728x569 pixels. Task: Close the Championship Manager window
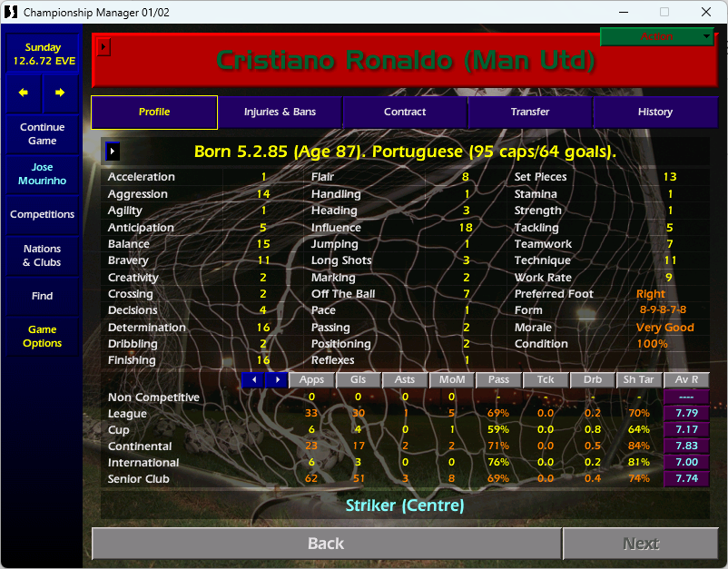click(x=706, y=12)
